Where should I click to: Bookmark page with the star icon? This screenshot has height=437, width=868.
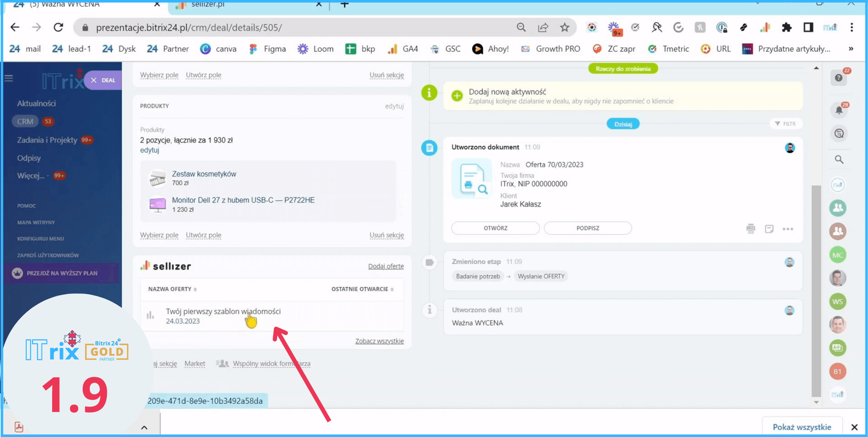[565, 28]
